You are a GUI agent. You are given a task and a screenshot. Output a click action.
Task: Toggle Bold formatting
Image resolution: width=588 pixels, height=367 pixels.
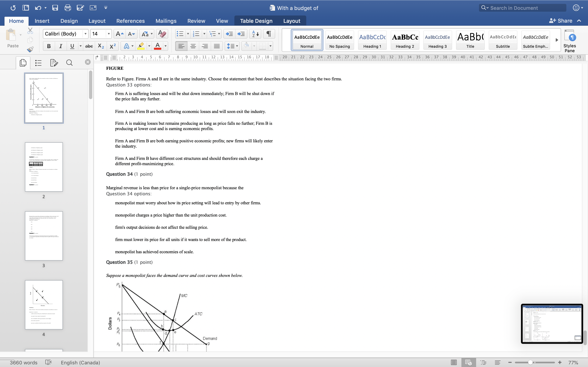click(x=49, y=46)
